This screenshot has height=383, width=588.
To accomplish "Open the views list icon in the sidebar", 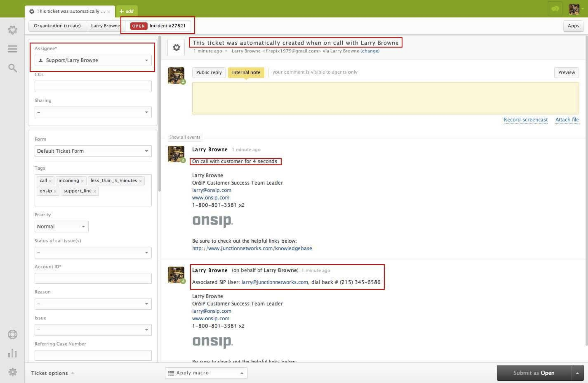I will pyautogui.click(x=12, y=49).
